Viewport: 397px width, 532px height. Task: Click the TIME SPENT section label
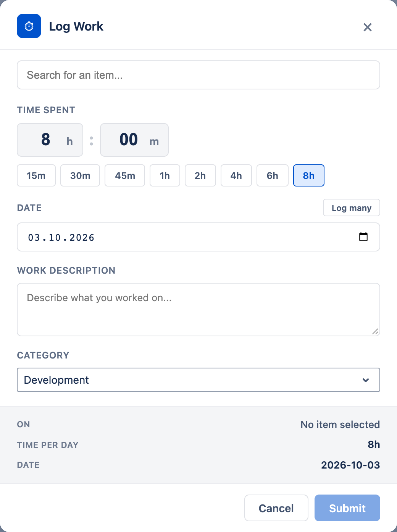point(46,110)
